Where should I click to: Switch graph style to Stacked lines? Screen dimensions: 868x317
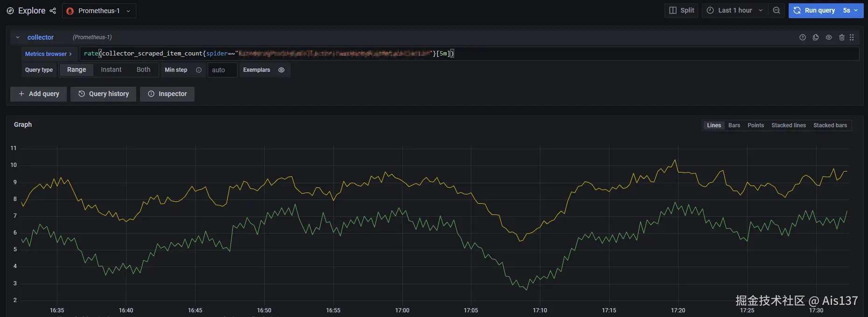pos(788,125)
